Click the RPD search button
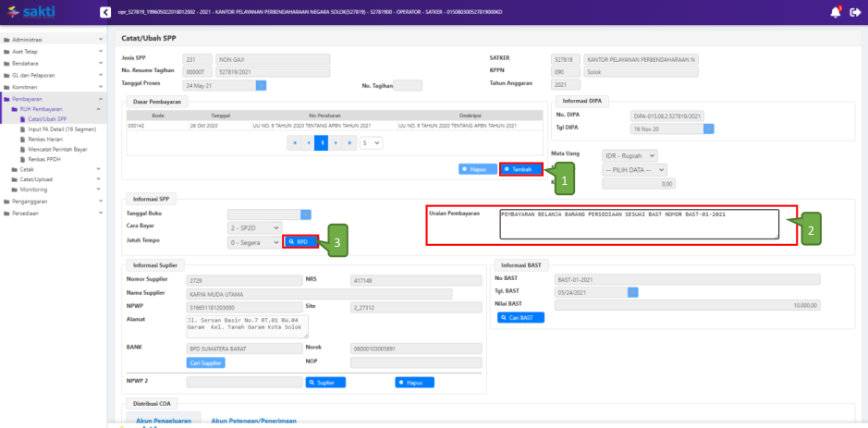 (x=301, y=241)
